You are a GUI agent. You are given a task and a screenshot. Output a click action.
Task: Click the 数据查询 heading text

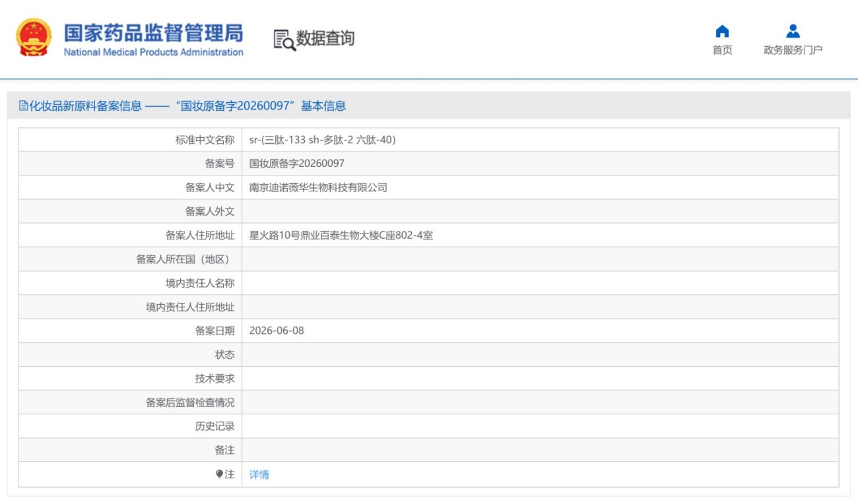(x=325, y=38)
